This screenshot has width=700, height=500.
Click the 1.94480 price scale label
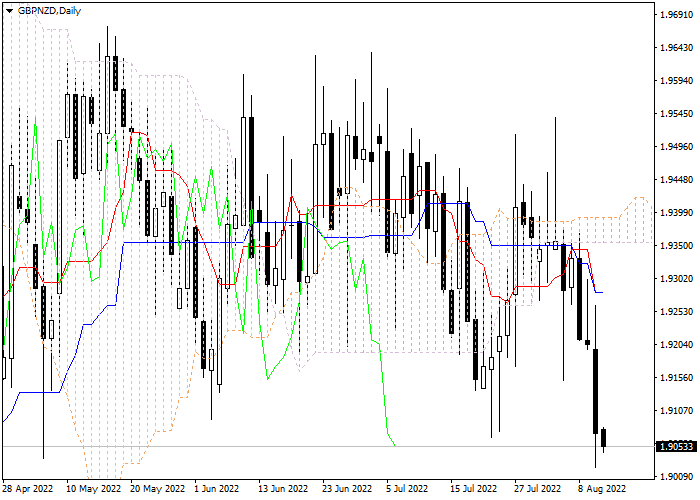[677, 180]
